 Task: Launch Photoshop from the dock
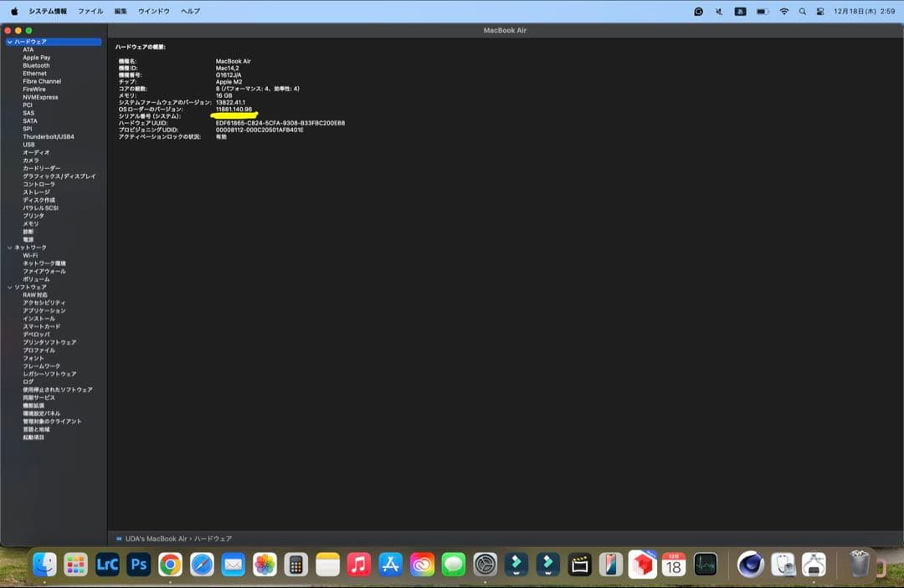coord(139,565)
